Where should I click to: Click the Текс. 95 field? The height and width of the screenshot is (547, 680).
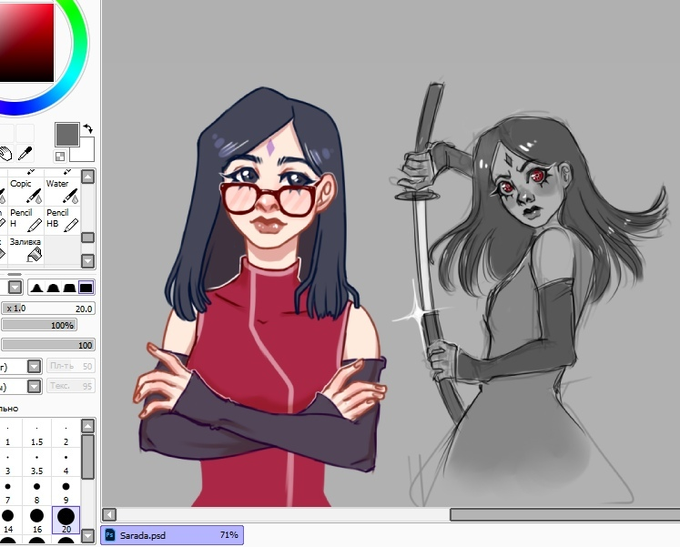click(x=70, y=386)
